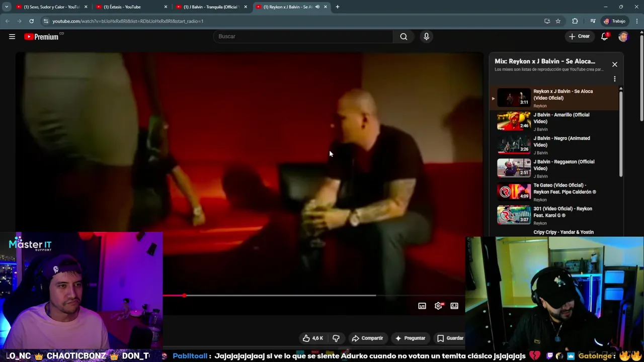Image resolution: width=644 pixels, height=362 pixels.
Task: Dislike the video
Action: 336,338
